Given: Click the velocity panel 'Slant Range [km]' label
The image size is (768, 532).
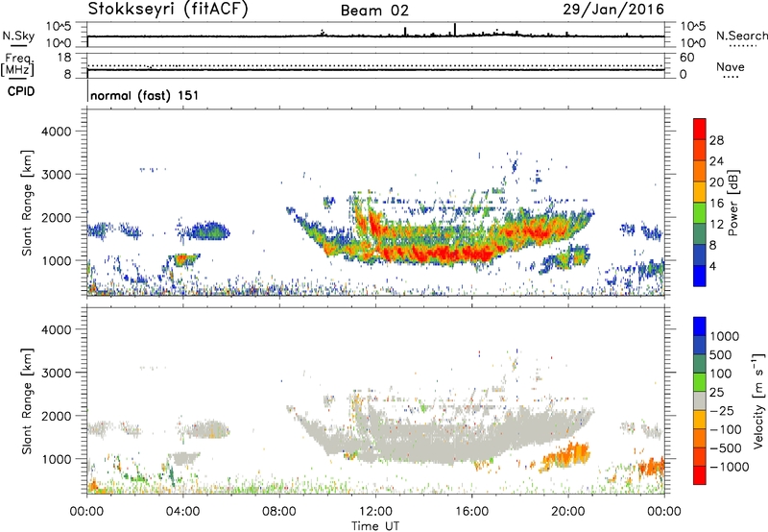Looking at the screenshot, I should click(27, 401).
